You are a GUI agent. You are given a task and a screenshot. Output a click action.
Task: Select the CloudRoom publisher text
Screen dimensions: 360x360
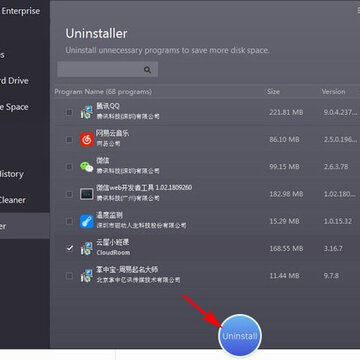click(113, 253)
